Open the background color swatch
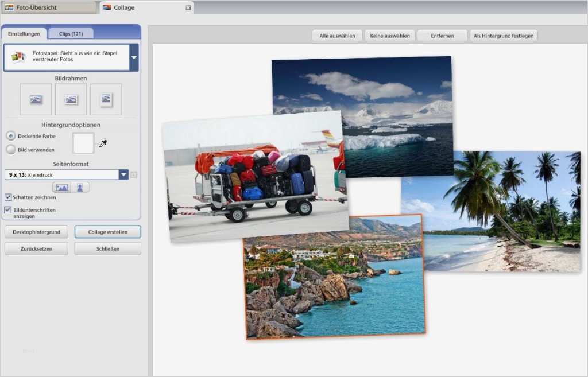The width and height of the screenshot is (588, 377). pyautogui.click(x=83, y=143)
